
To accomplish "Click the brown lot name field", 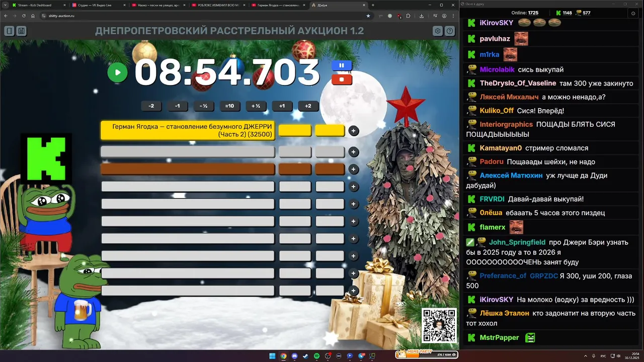I will (188, 169).
